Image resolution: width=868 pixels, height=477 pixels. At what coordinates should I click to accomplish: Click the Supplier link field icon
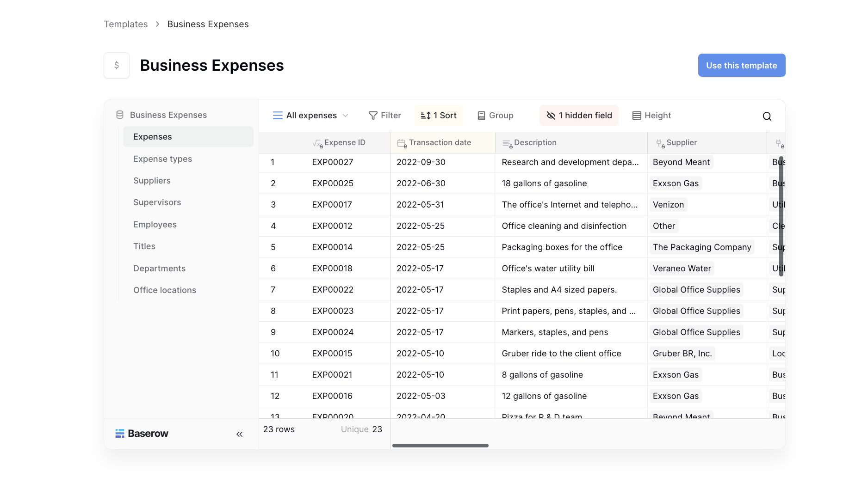(x=660, y=143)
